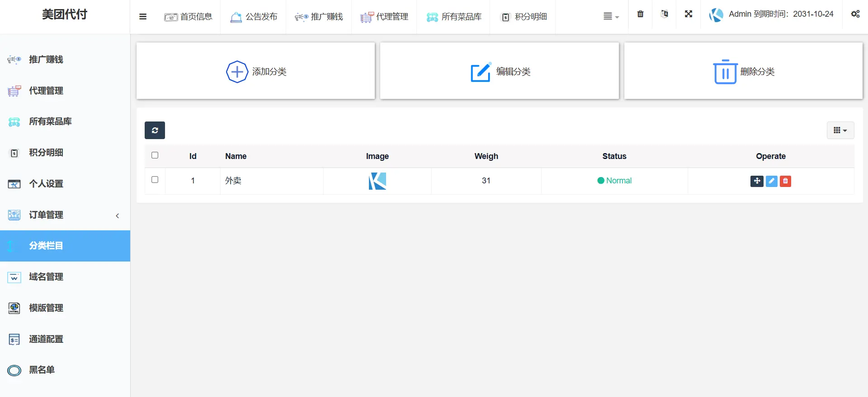
Task: Click the red delete icon for 外卖
Action: tap(786, 181)
